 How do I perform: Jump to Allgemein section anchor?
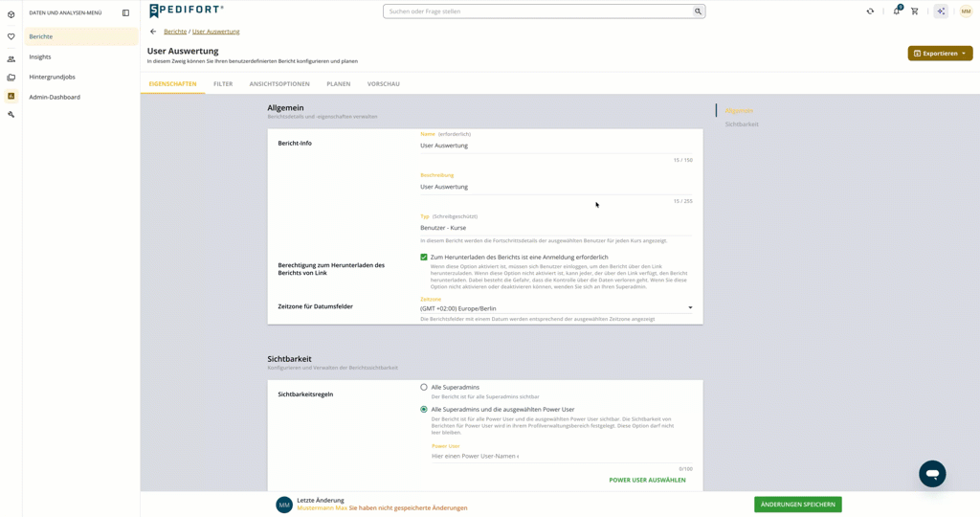[x=739, y=111]
